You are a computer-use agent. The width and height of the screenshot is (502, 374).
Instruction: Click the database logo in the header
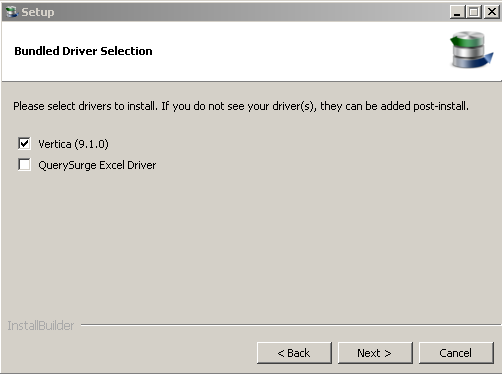(471, 50)
